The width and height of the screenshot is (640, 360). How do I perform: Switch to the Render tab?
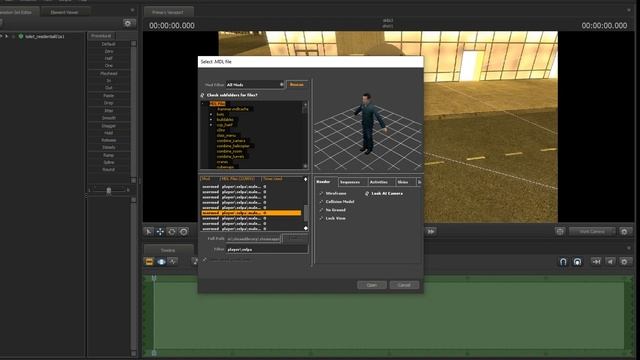[x=326, y=182]
